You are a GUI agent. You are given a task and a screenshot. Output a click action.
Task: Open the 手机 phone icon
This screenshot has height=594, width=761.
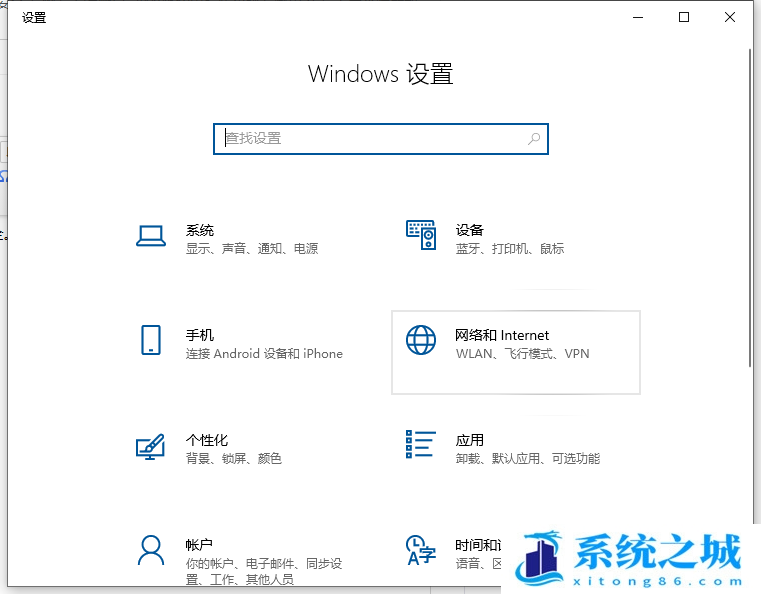(151, 340)
